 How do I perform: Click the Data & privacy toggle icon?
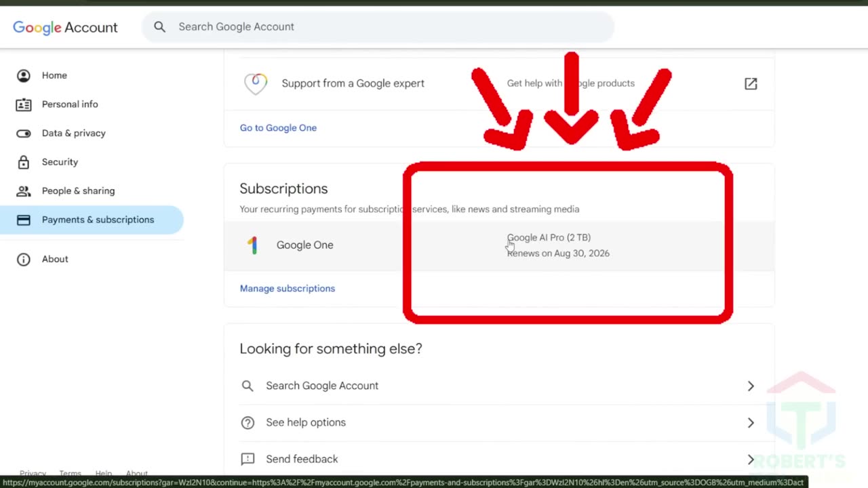[24, 133]
